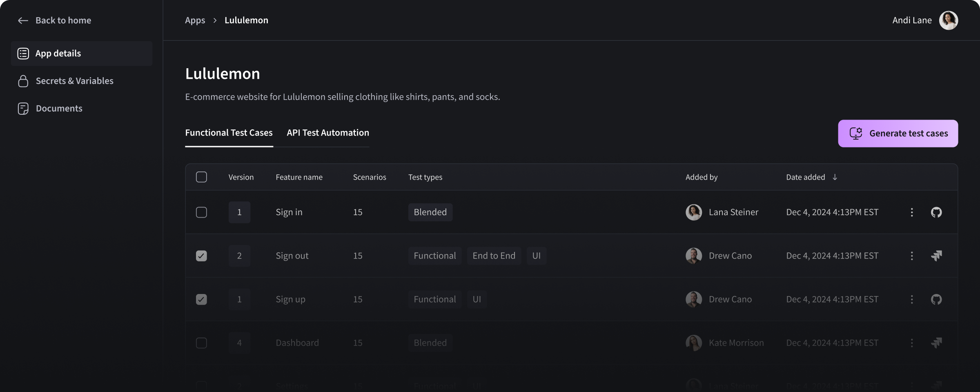980x392 pixels.
Task: Select the App details sidebar icon
Action: click(x=23, y=53)
